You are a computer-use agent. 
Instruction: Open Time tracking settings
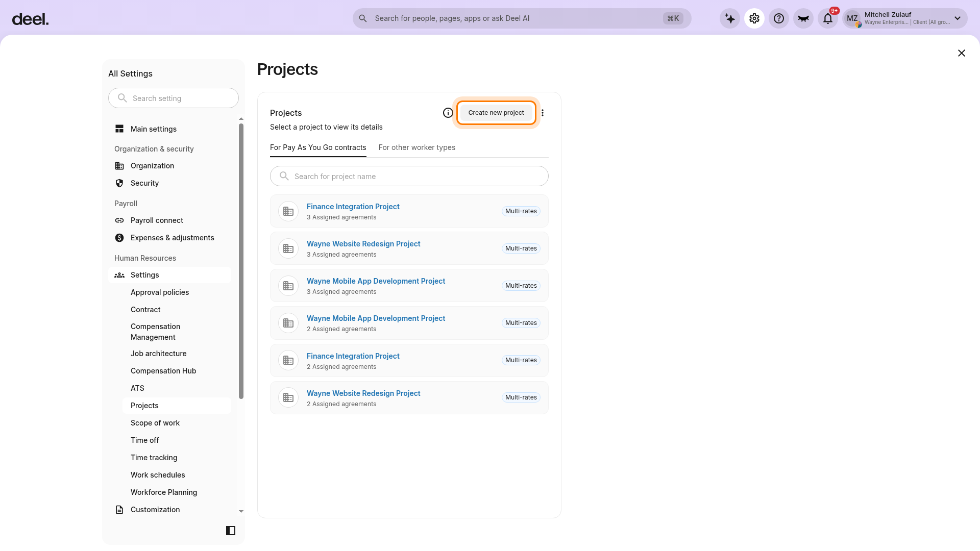[154, 458]
